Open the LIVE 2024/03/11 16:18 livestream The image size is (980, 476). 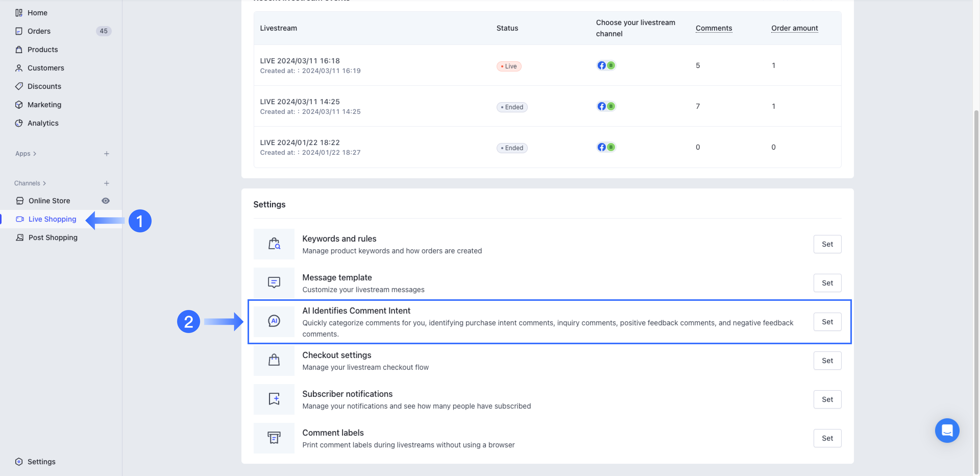point(300,61)
